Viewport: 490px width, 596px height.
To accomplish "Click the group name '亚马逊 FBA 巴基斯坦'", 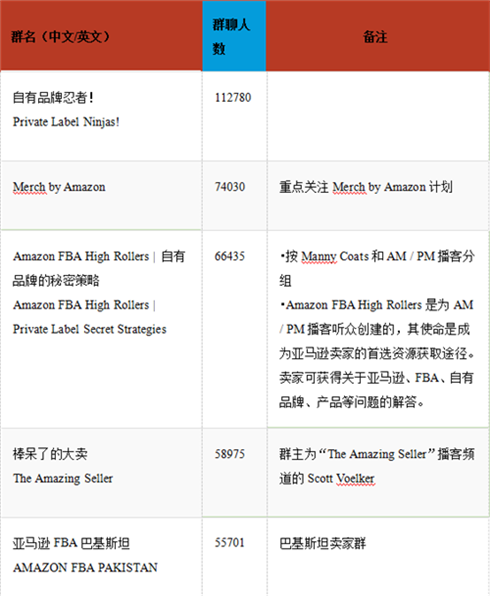I will tap(71, 543).
